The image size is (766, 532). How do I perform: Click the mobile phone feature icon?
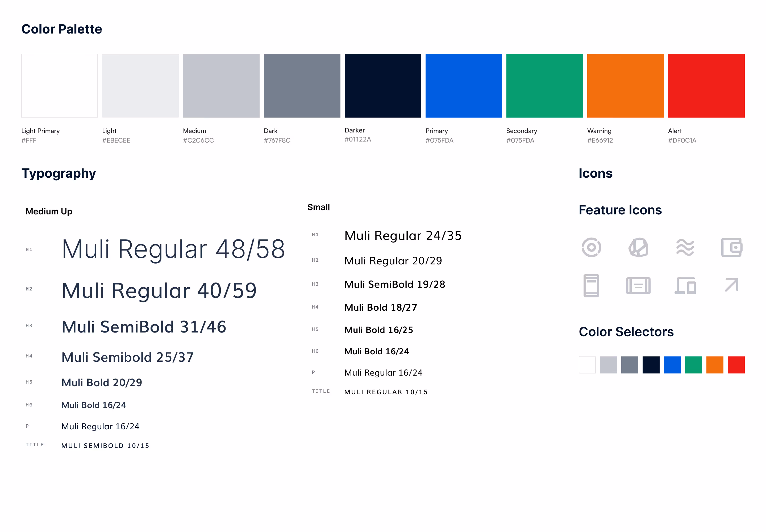[x=591, y=285]
